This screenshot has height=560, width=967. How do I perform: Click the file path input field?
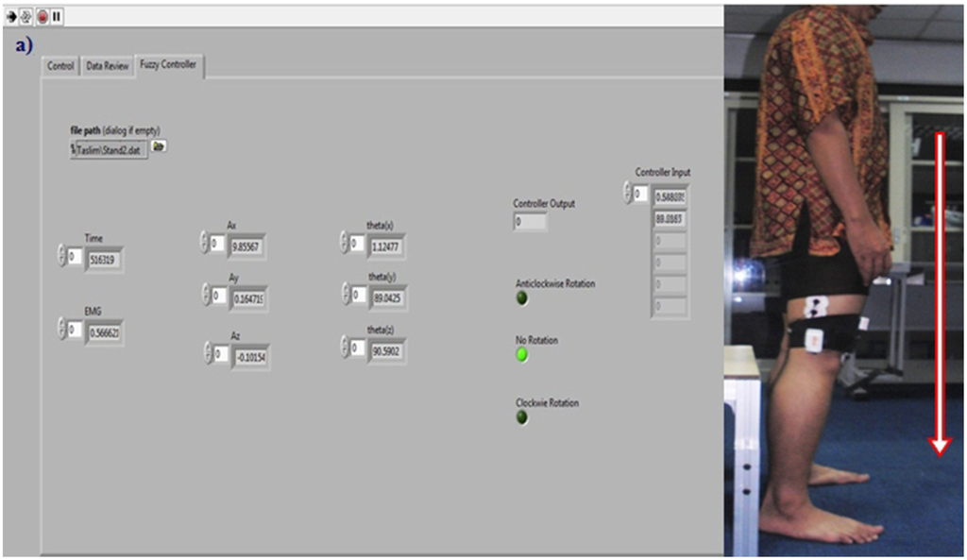110,149
